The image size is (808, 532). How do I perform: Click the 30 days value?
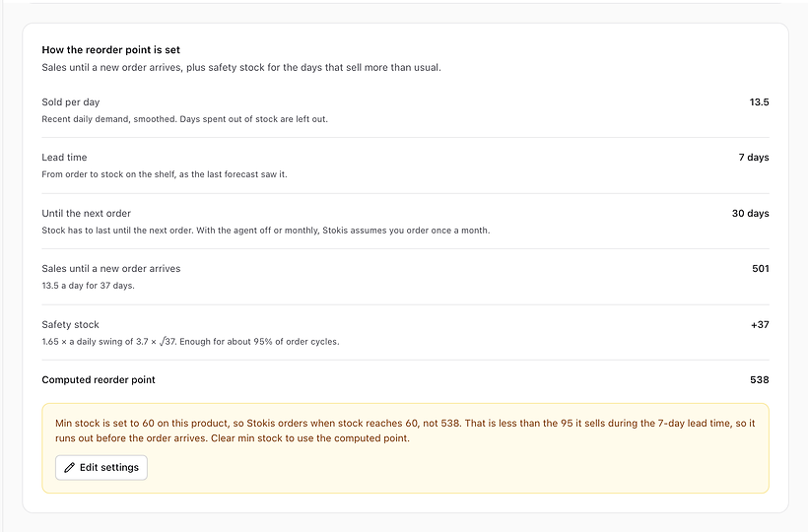(750, 213)
